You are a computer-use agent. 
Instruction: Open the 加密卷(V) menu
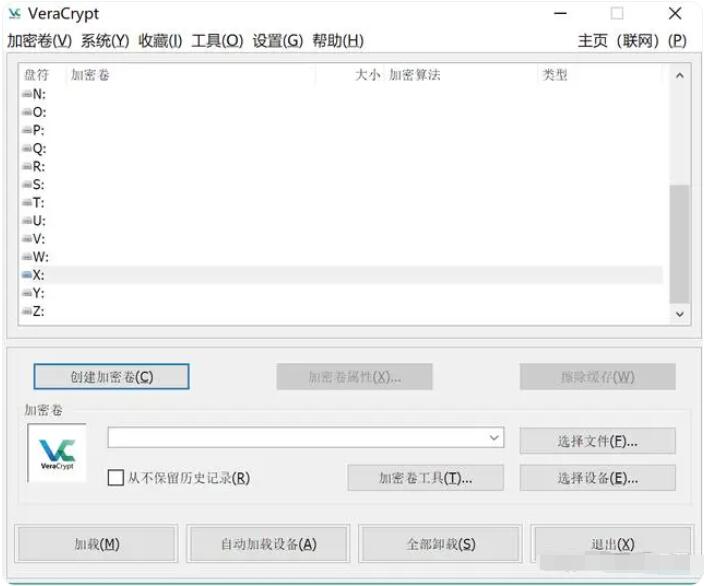coord(39,41)
